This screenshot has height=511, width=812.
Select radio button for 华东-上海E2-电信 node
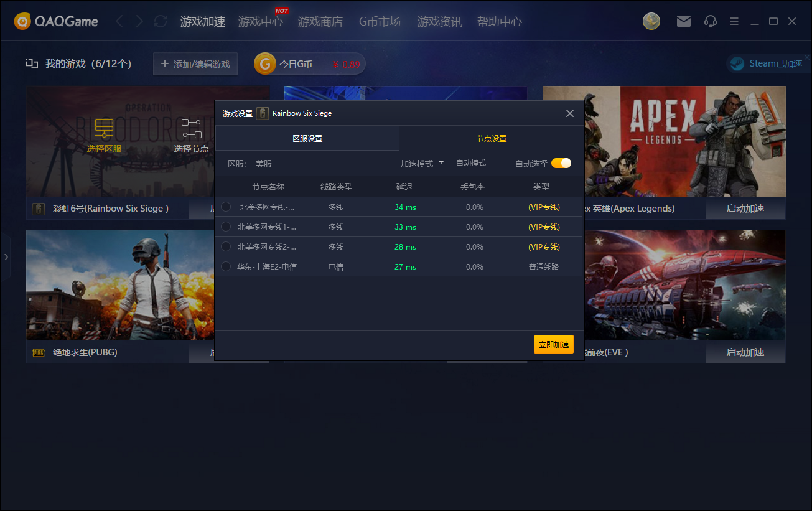click(226, 266)
